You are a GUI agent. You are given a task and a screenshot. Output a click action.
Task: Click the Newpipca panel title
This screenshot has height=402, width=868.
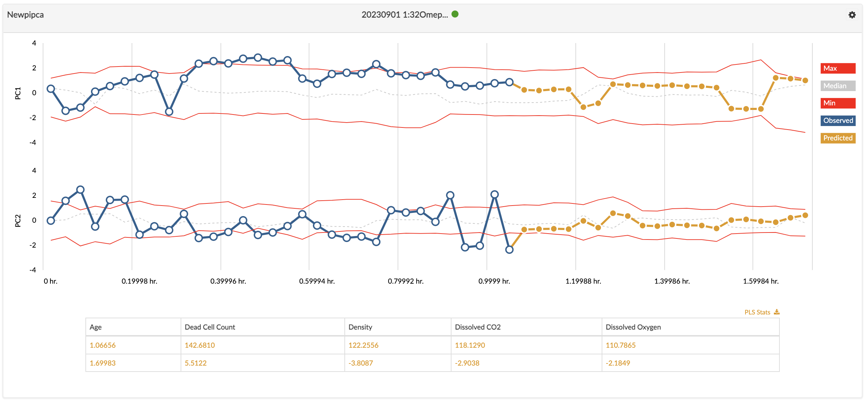[25, 15]
